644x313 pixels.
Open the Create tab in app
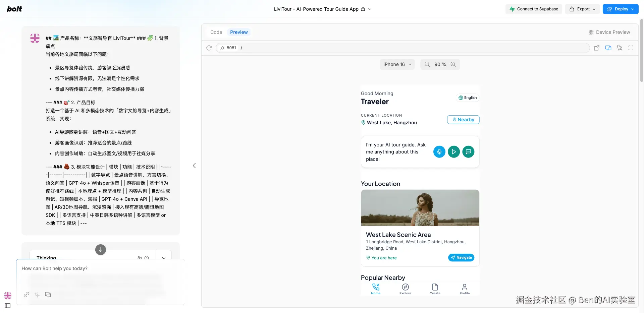pyautogui.click(x=435, y=289)
